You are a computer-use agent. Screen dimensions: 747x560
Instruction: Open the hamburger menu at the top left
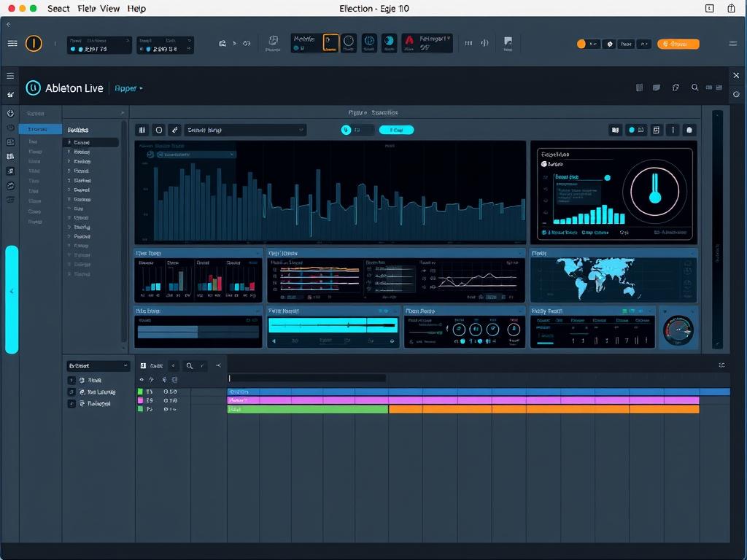(x=12, y=42)
